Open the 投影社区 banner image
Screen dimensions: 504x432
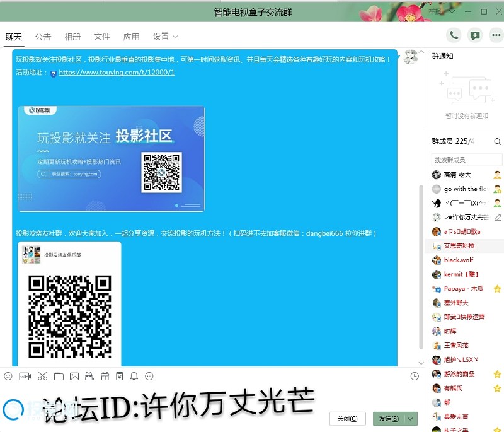click(112, 159)
